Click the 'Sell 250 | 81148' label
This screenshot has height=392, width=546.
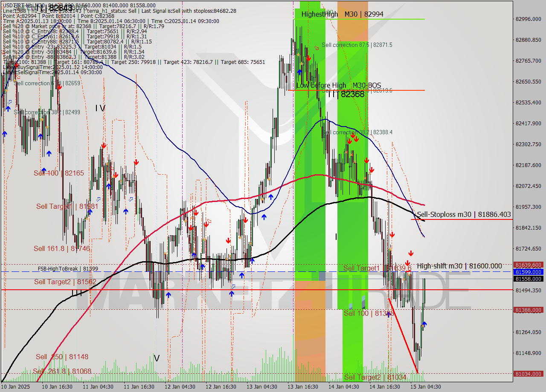(x=62, y=357)
